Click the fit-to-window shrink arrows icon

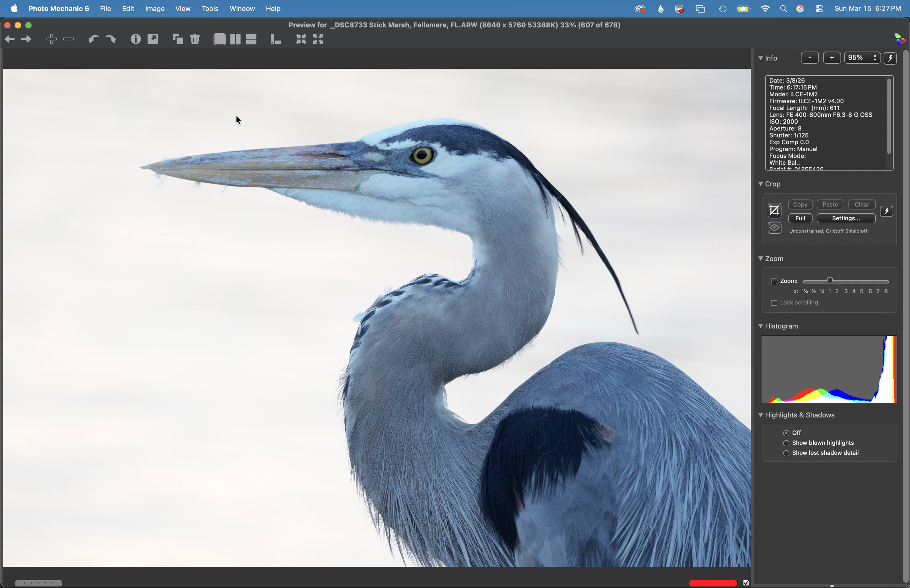click(301, 39)
